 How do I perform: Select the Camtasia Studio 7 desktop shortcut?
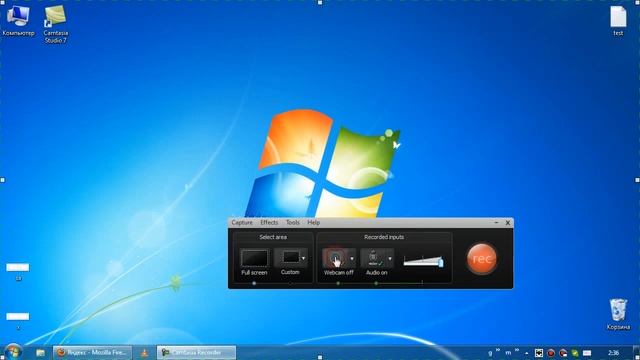click(56, 24)
